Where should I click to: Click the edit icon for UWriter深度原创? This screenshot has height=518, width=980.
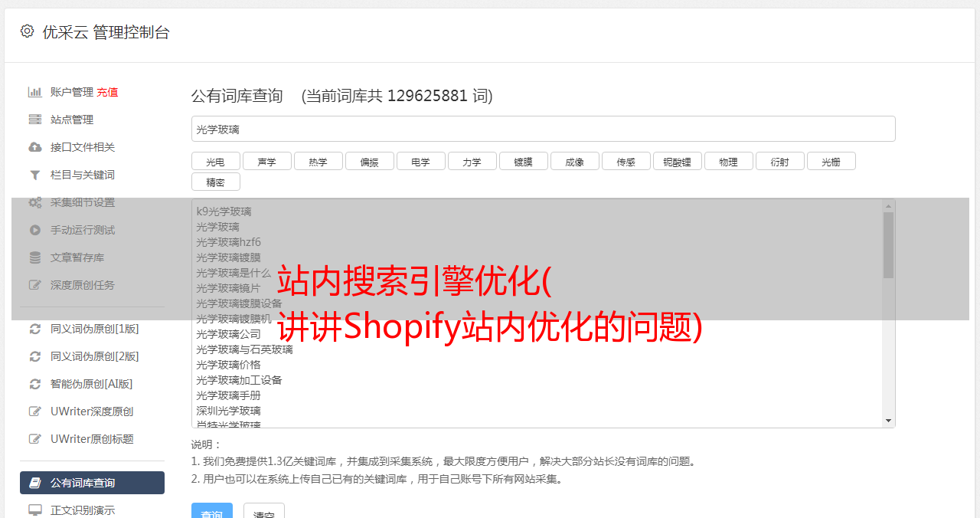coord(35,411)
